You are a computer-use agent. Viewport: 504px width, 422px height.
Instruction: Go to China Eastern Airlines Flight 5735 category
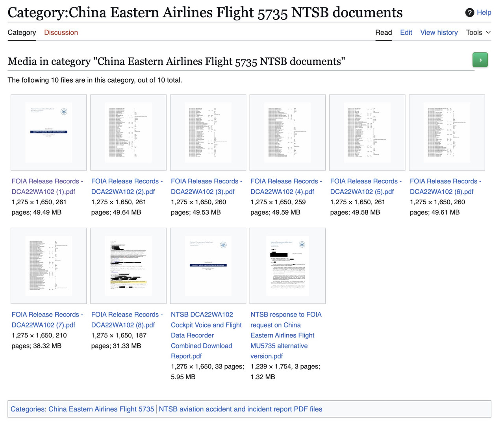pos(101,409)
